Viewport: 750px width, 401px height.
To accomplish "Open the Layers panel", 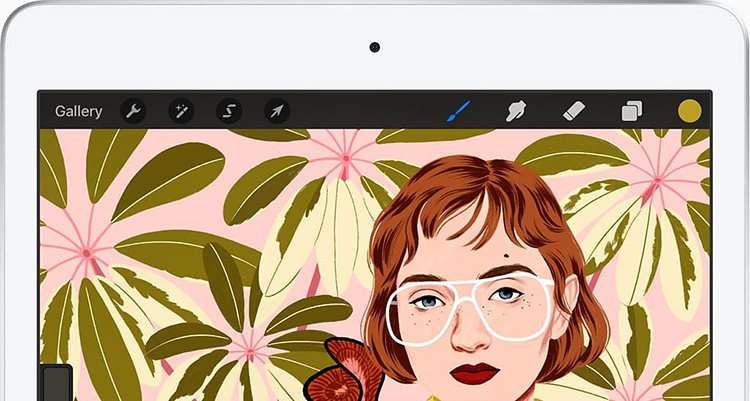I will 632,111.
